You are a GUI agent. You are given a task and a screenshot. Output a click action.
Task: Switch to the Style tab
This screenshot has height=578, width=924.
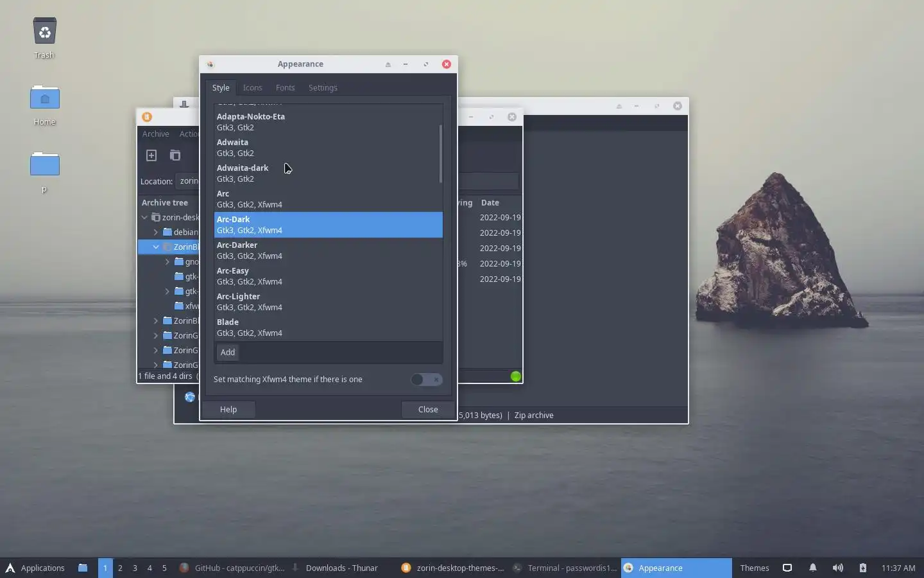[x=221, y=88]
